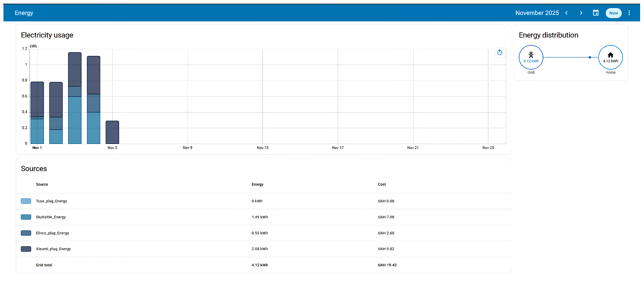The width and height of the screenshot is (644, 282).
Task: Click the Tuya_plug_Energy source name
Action: [x=52, y=201]
